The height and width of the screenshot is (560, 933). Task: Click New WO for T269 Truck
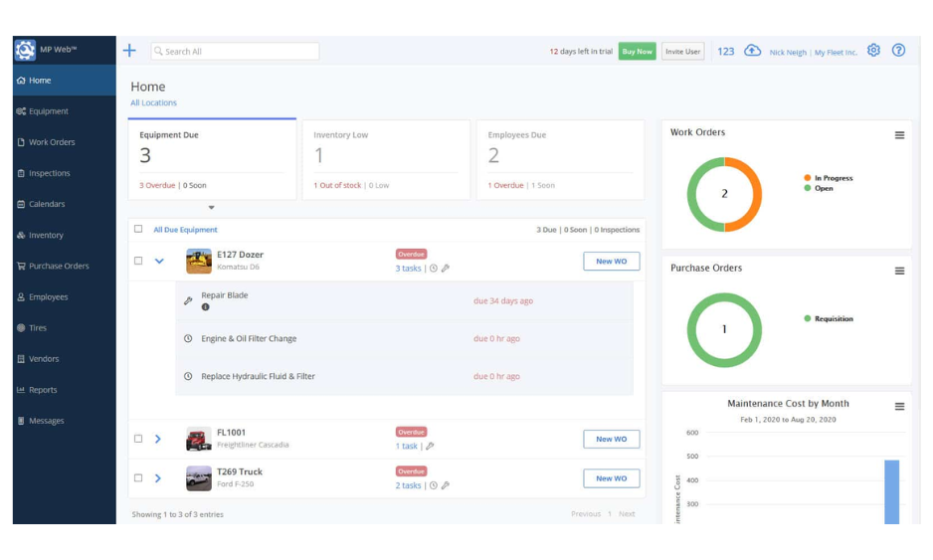pyautogui.click(x=611, y=478)
